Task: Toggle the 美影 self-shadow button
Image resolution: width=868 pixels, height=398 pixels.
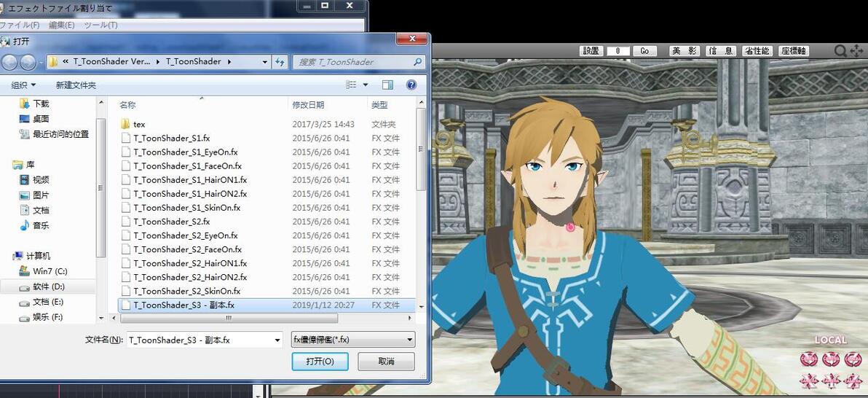Action: (x=684, y=51)
